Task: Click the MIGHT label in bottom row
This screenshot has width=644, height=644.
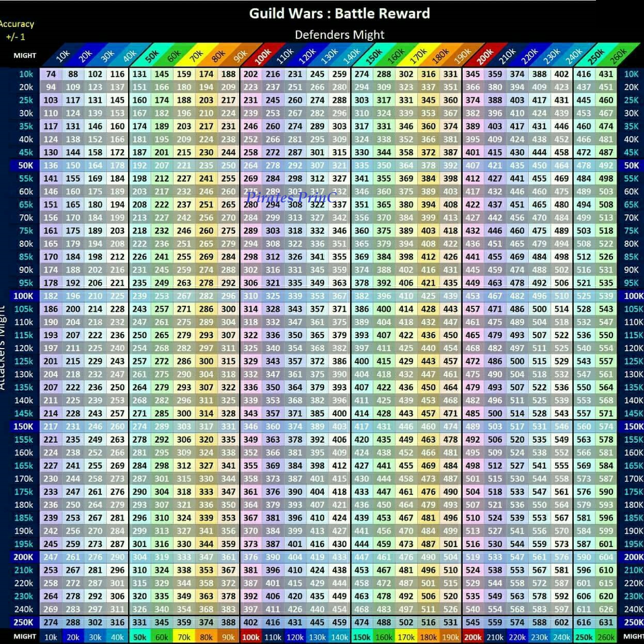Action: point(24,637)
